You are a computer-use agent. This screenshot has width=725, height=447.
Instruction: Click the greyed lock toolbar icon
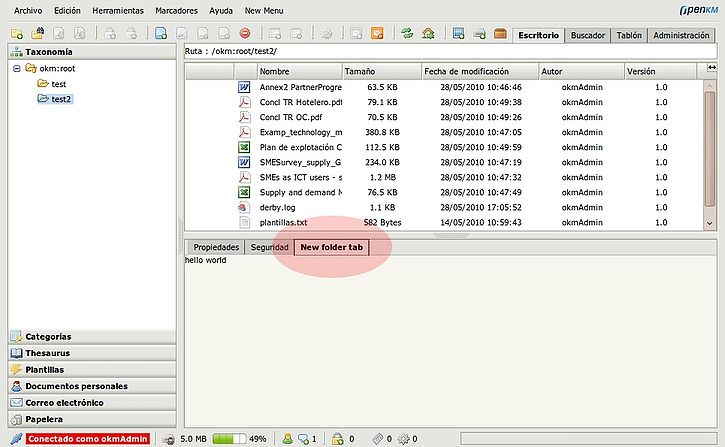110,33
